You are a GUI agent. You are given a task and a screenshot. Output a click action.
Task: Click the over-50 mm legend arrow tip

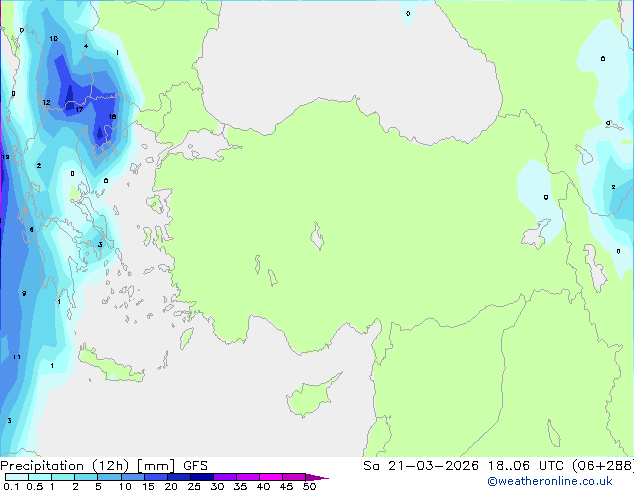click(317, 477)
